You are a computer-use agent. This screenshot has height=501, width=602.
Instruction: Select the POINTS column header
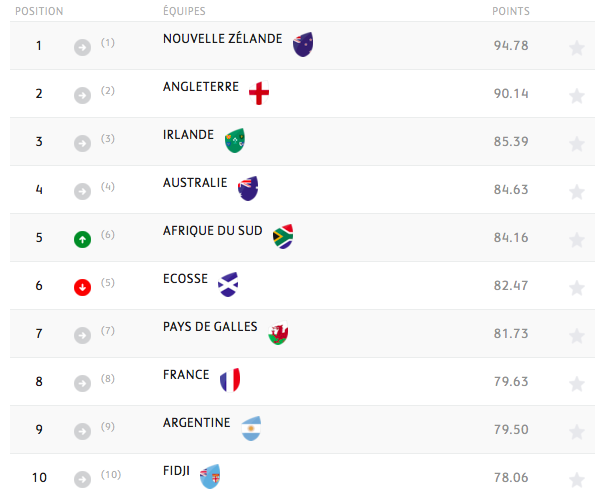pyautogui.click(x=511, y=11)
